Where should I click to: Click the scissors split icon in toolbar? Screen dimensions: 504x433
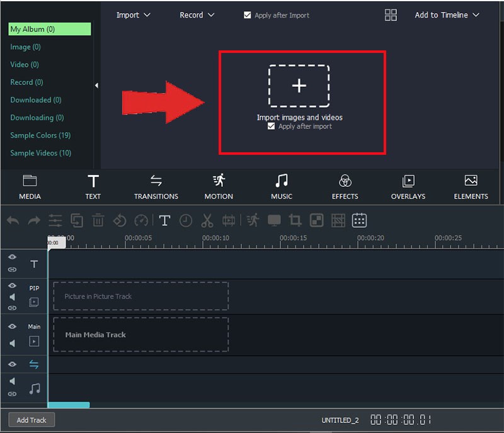point(207,220)
